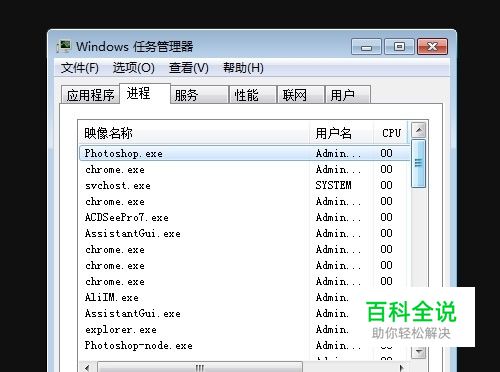Select the explorer.exe process
Image resolution: width=500 pixels, height=372 pixels.
click(121, 329)
